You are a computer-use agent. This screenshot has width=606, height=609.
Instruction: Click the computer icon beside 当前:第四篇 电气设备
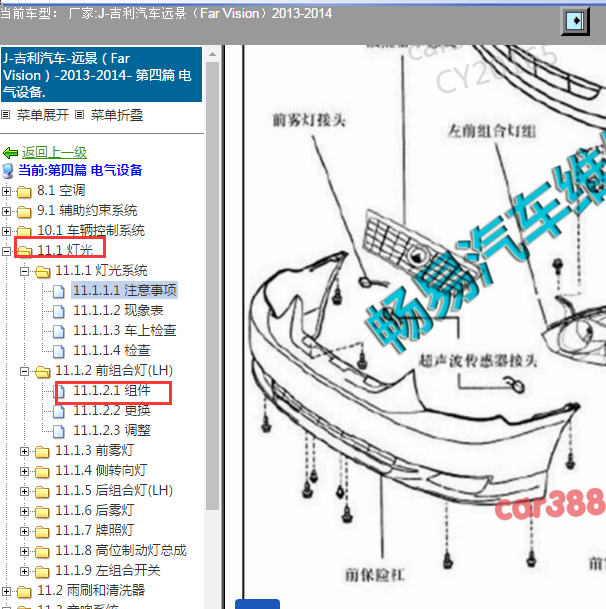[8, 171]
